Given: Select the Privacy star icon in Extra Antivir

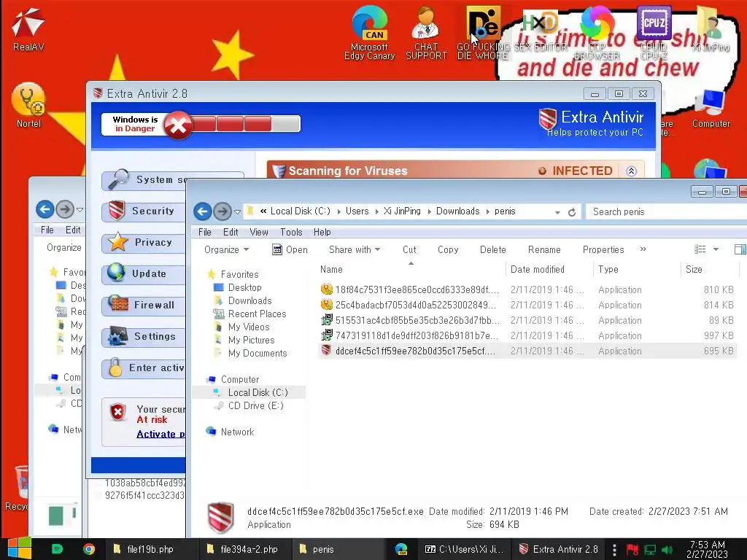Looking at the screenshot, I should click(117, 242).
